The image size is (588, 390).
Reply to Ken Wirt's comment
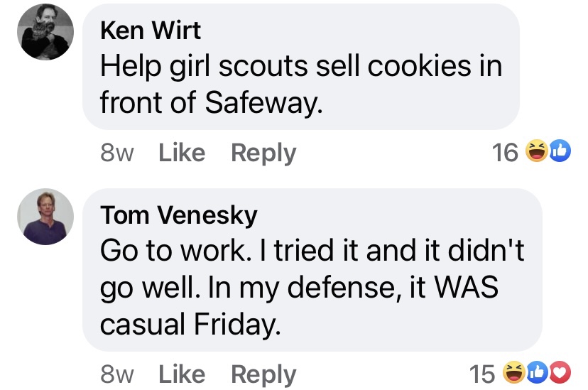coord(263,153)
